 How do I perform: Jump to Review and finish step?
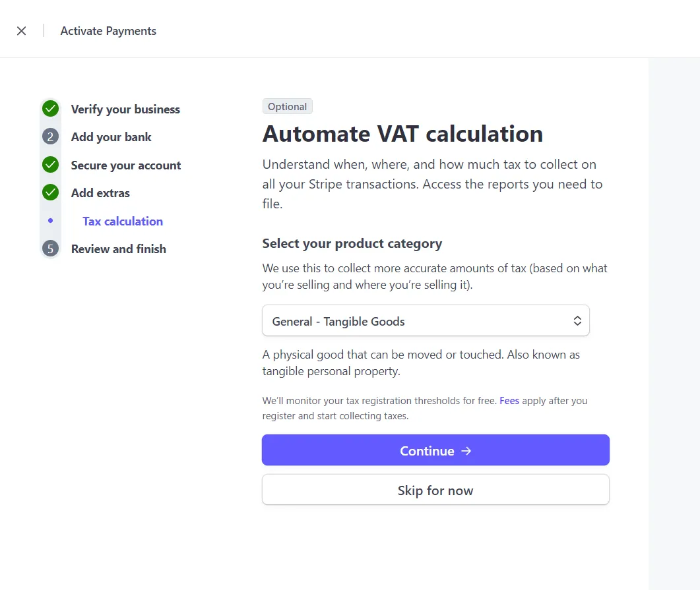[119, 249]
